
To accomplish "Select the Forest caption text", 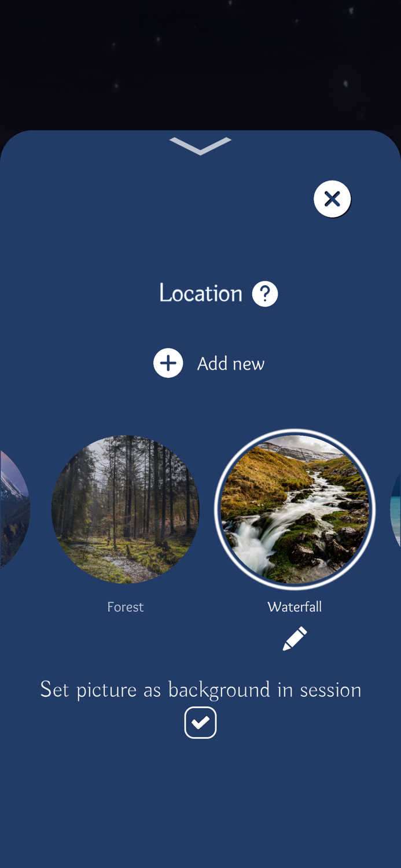I will 126,607.
